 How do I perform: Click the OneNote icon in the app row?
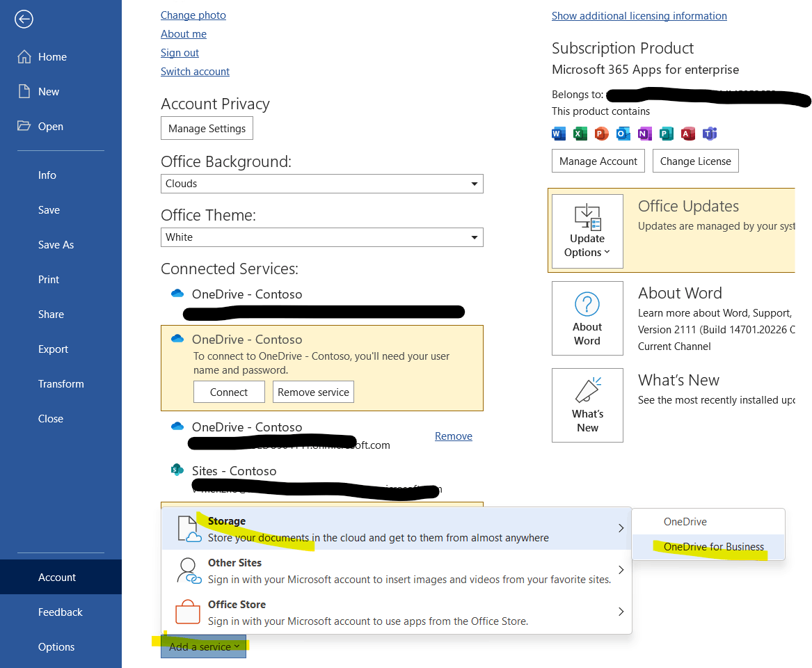[x=644, y=134]
